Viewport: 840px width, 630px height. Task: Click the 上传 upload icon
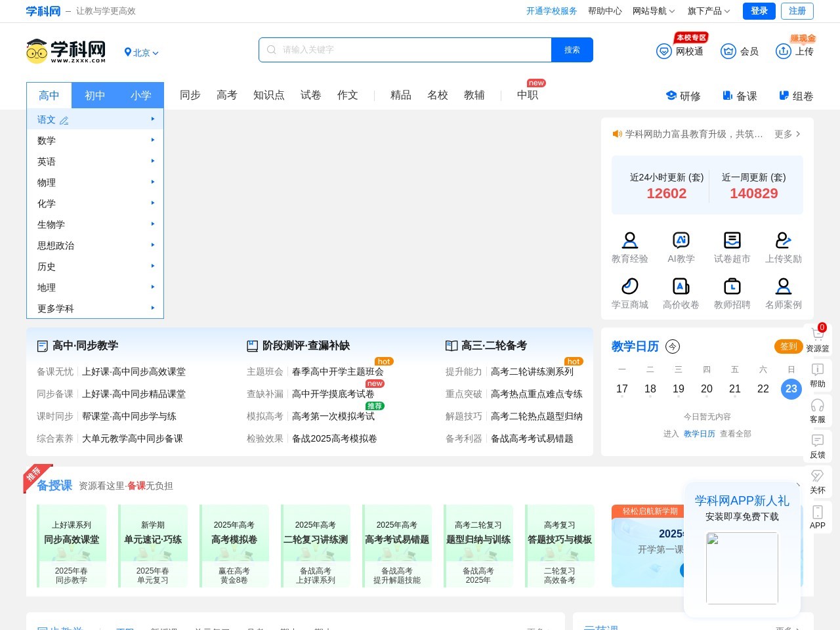click(x=784, y=51)
